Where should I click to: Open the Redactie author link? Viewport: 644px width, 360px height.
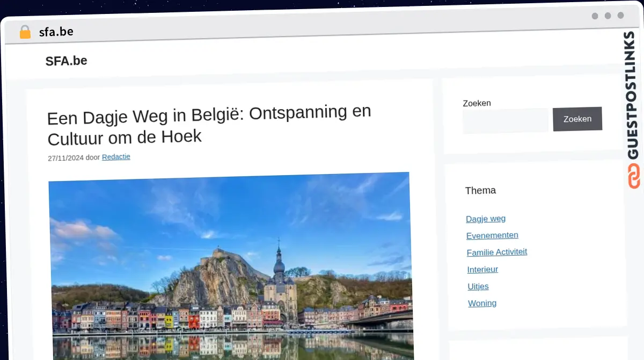pyautogui.click(x=116, y=157)
